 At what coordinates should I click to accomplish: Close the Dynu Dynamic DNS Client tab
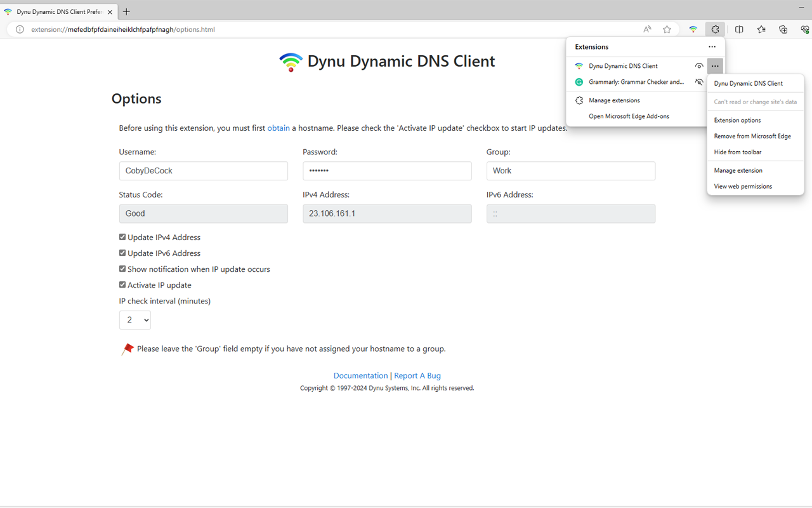click(x=110, y=11)
